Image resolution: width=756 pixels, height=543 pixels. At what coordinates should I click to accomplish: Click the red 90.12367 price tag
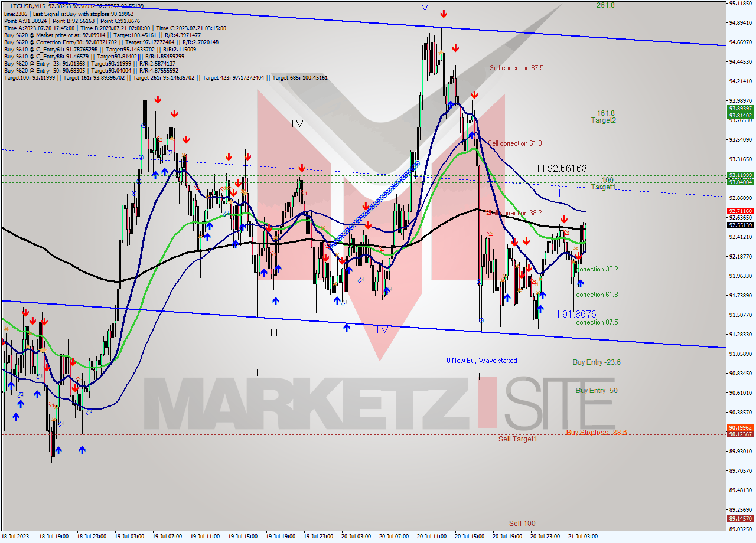741,434
